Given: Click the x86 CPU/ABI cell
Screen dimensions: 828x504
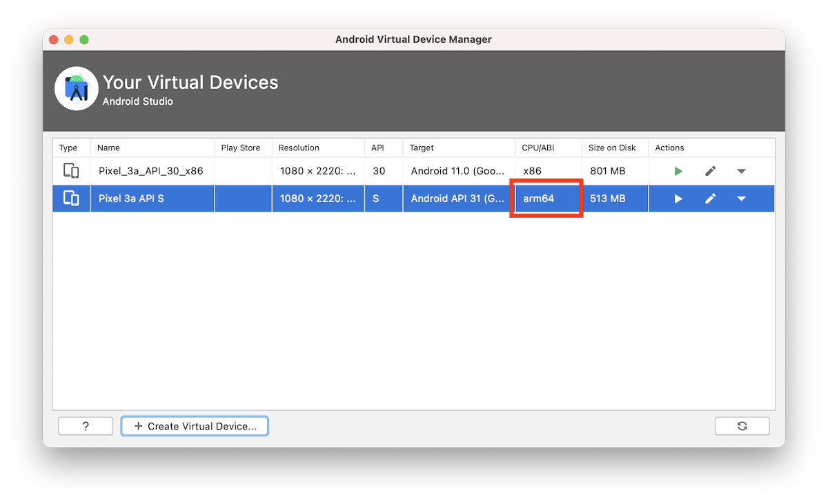Looking at the screenshot, I should [548, 171].
